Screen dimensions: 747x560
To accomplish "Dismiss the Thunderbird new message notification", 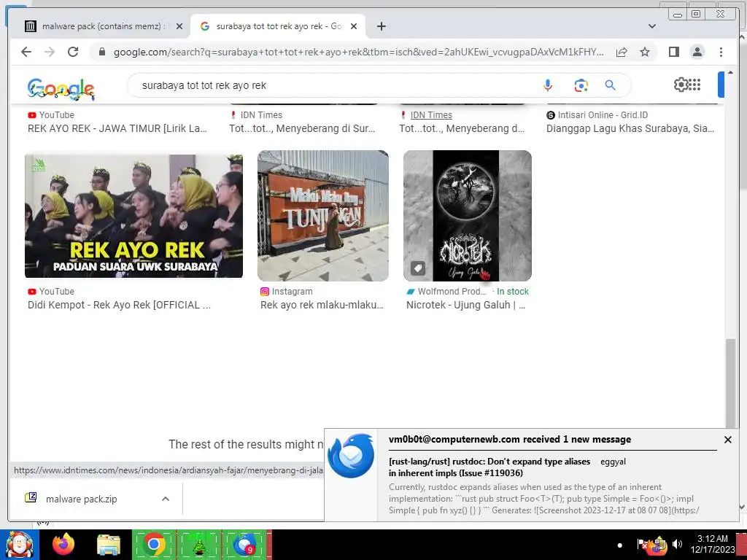I will point(727,440).
